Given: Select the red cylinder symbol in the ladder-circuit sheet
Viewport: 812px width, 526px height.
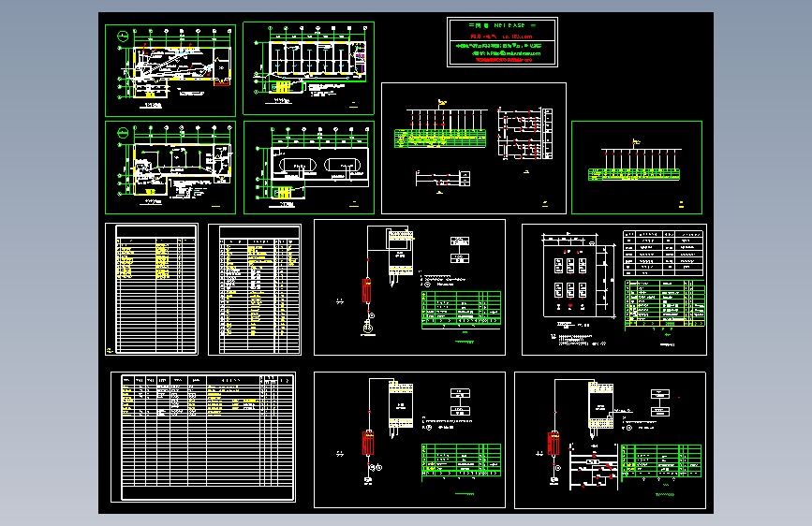Looking at the screenshot, I should (554, 443).
